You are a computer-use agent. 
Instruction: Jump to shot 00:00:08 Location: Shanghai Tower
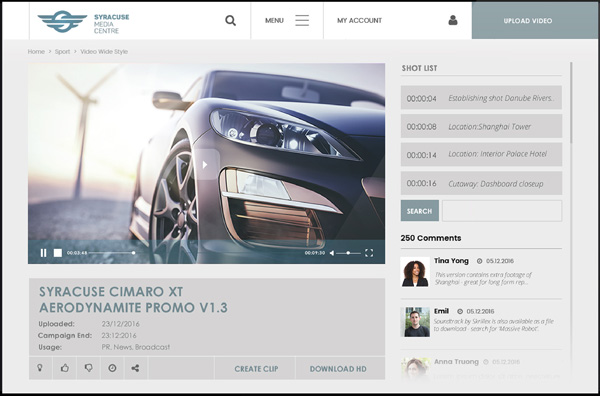click(x=481, y=126)
